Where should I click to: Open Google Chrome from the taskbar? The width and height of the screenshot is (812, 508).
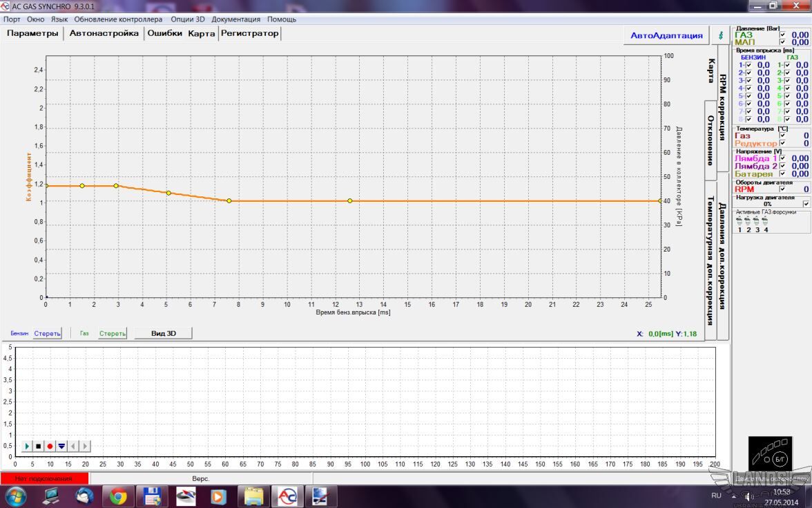118,496
